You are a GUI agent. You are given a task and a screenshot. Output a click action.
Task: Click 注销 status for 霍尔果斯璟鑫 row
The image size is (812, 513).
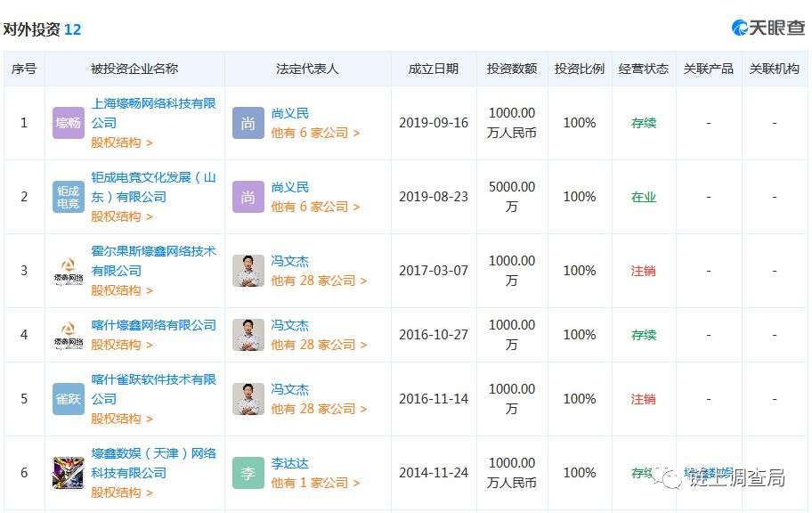(644, 271)
